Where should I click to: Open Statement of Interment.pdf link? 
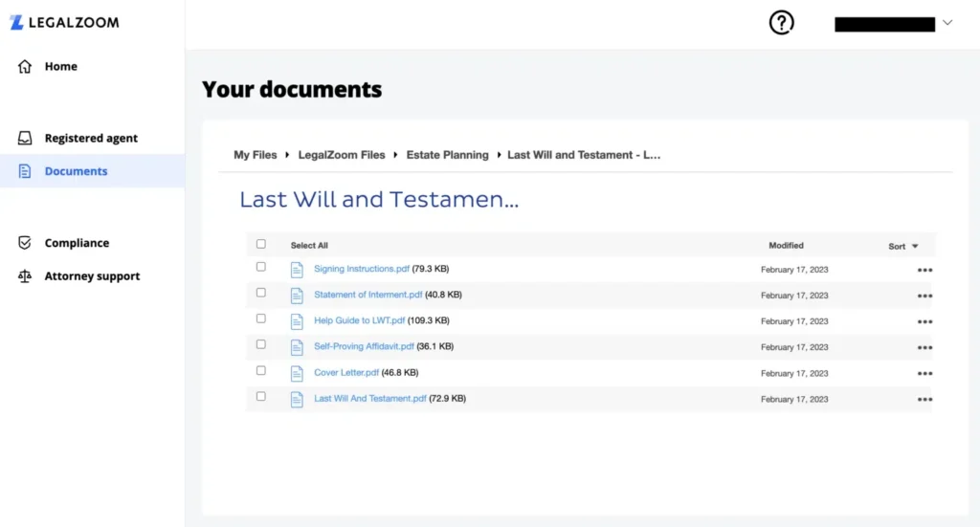point(368,295)
